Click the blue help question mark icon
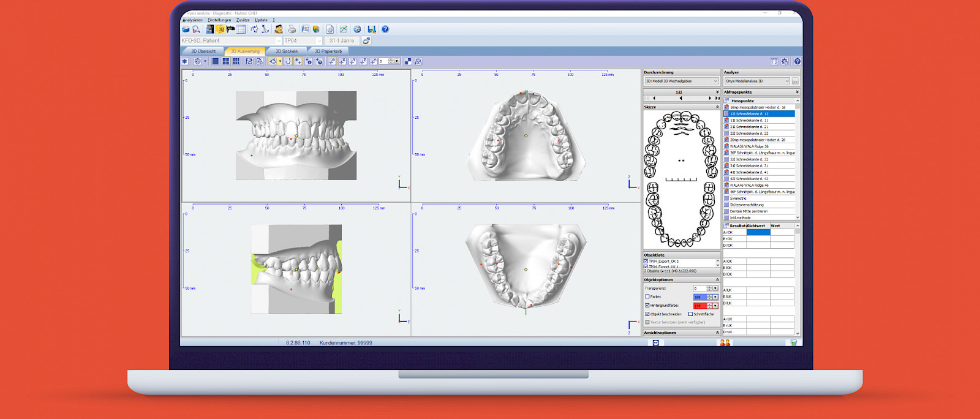Screen dimensions: 980x419 385,29
